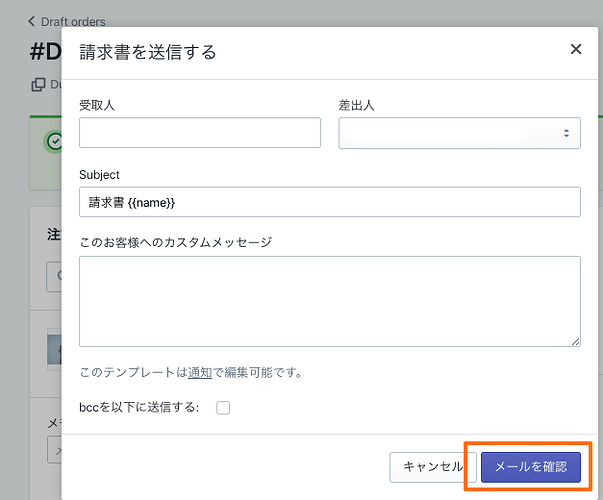The height and width of the screenshot is (500, 603).
Task: Click into the Subject field
Action: tap(329, 202)
